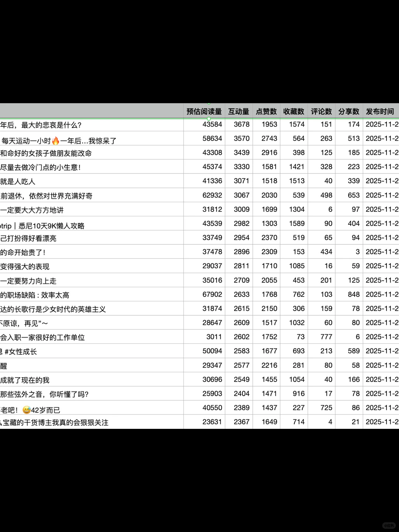
Task: Select the 分享数 column header
Action: [x=349, y=111]
